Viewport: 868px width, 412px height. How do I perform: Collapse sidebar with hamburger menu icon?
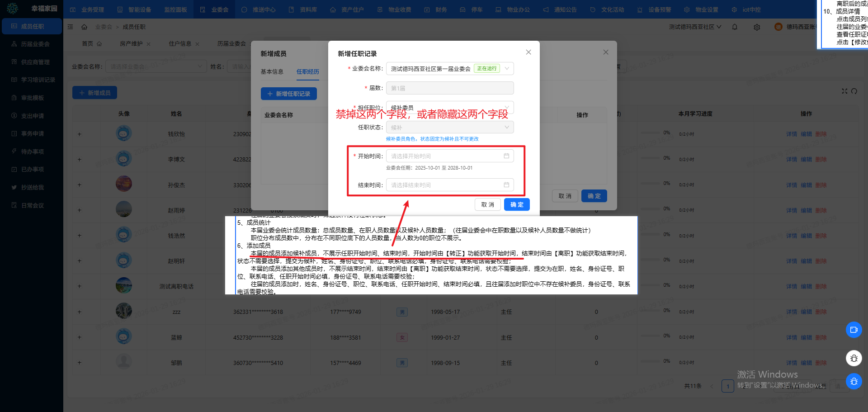pyautogui.click(x=71, y=27)
